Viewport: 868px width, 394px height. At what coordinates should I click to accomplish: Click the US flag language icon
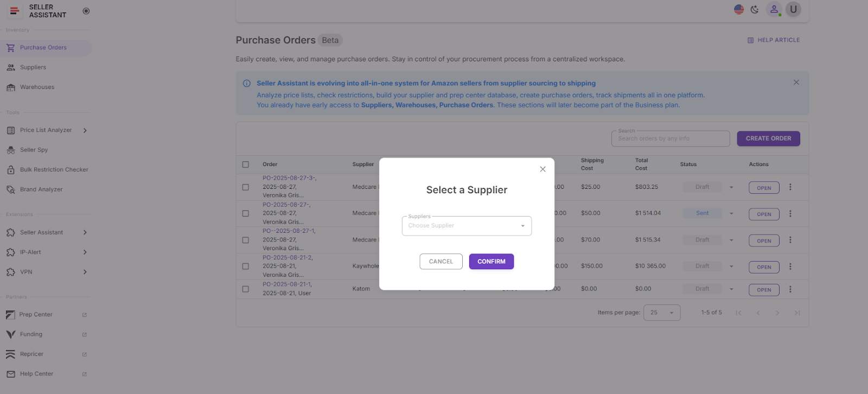738,9
